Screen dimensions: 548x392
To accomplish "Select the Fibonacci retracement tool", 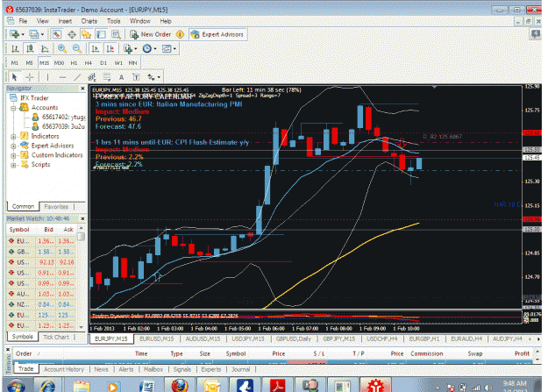I will pyautogui.click(x=107, y=77).
